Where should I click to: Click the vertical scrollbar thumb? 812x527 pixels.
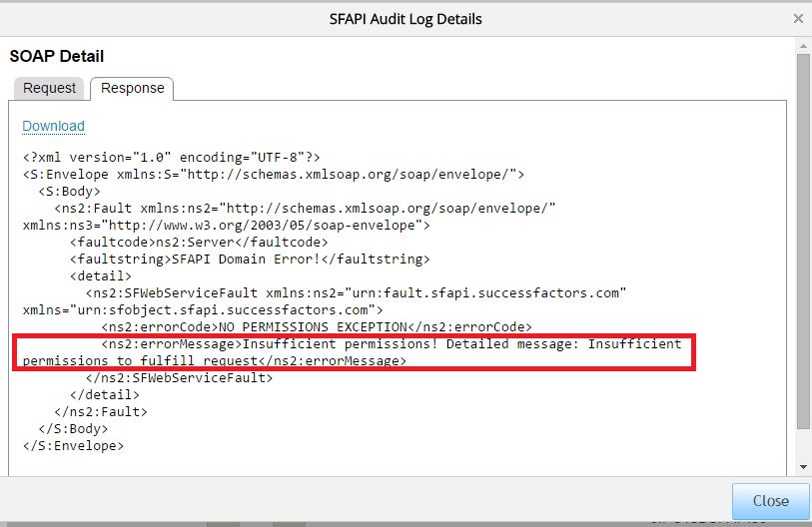click(x=803, y=241)
